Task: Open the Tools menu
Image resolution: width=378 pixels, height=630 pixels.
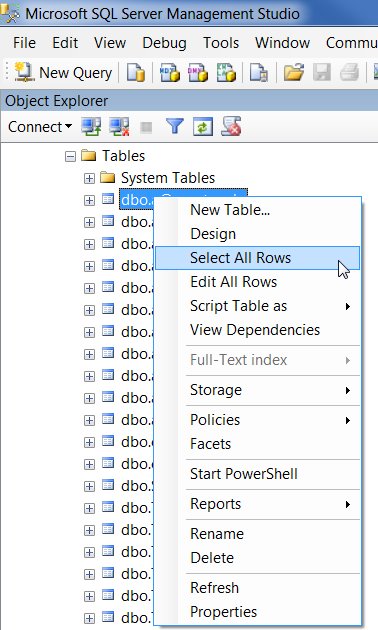Action: [x=221, y=43]
